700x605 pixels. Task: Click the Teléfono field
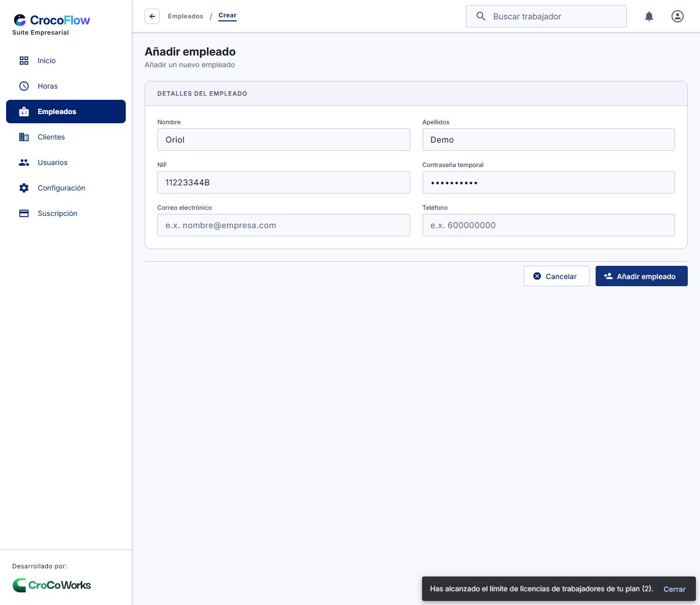[x=548, y=225]
